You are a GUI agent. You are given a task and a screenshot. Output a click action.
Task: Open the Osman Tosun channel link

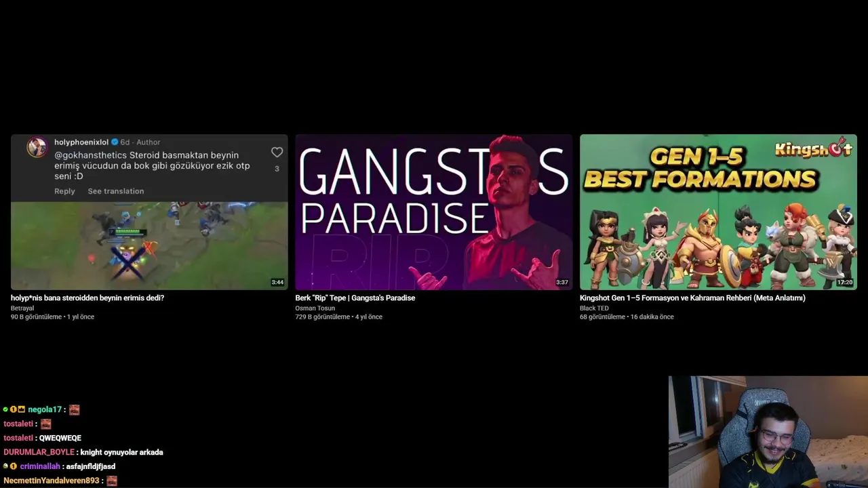click(315, 308)
